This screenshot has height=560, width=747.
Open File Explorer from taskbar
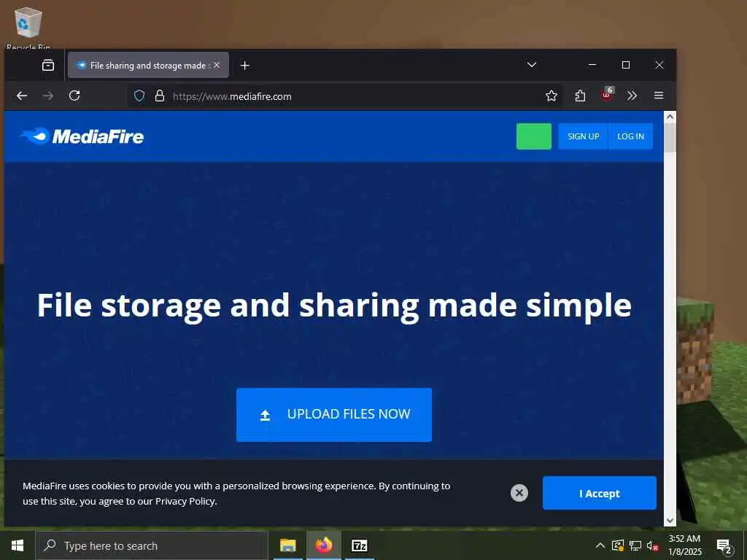point(287,545)
